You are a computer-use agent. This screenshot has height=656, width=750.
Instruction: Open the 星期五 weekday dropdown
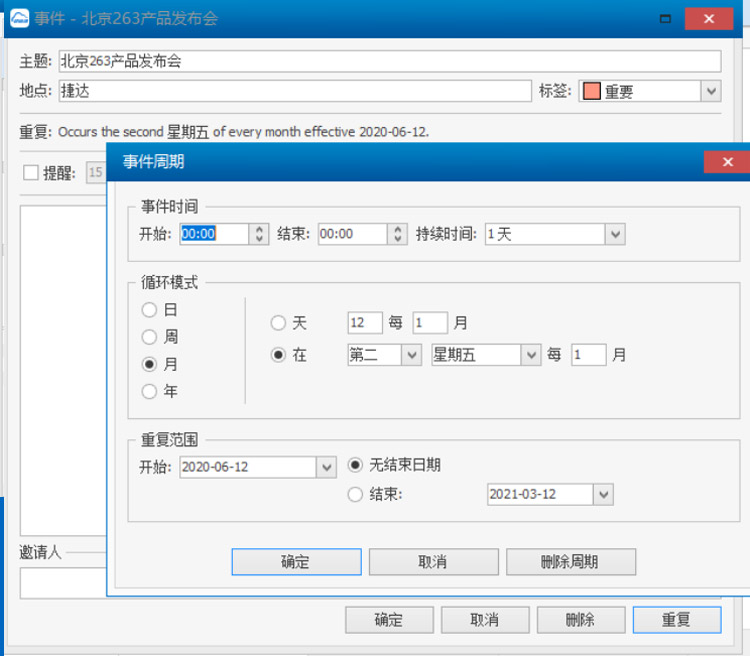(x=530, y=355)
